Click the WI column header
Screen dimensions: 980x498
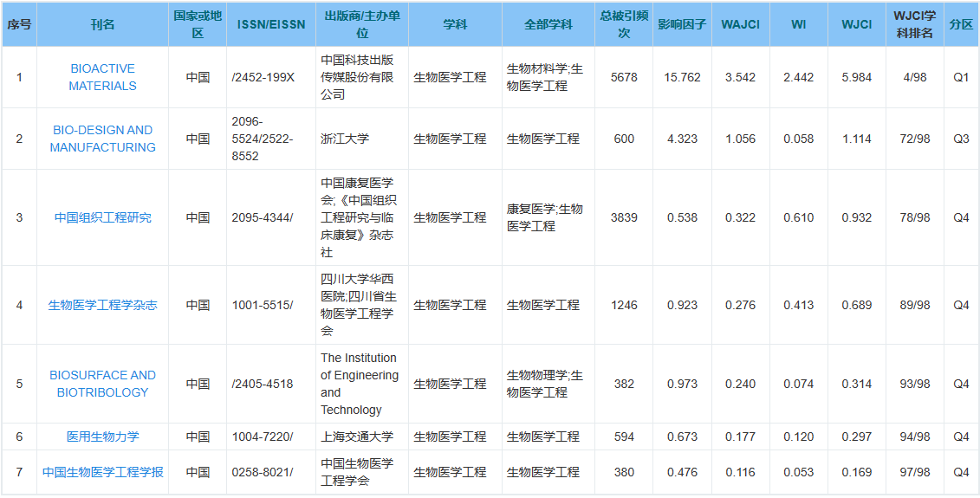tap(798, 24)
